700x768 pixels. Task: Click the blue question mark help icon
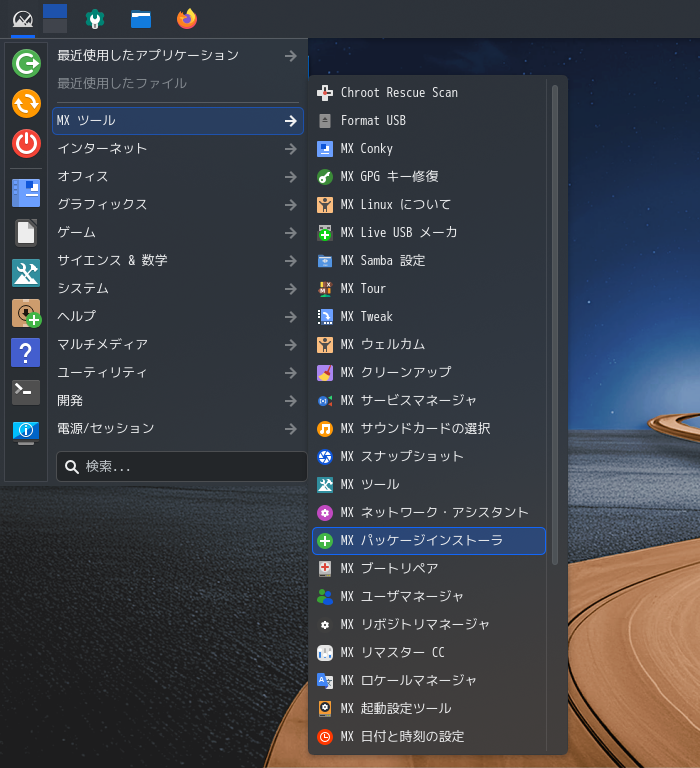(25, 353)
